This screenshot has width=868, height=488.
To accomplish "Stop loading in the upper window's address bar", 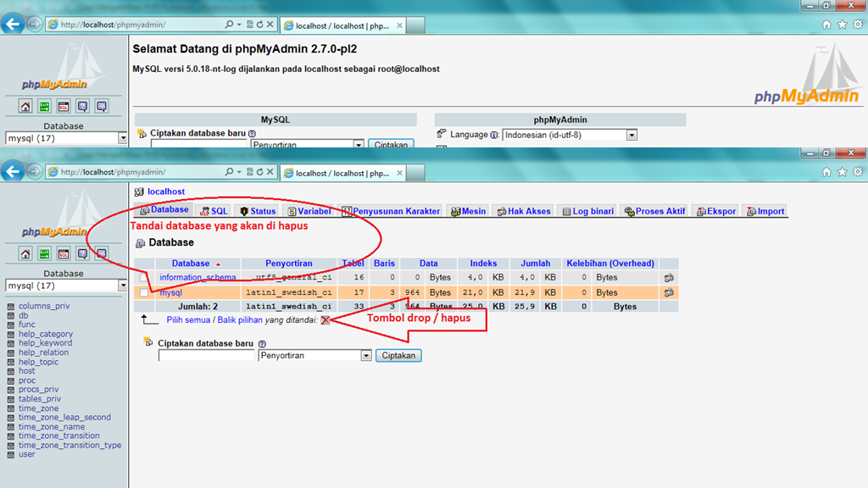I will coord(270,25).
